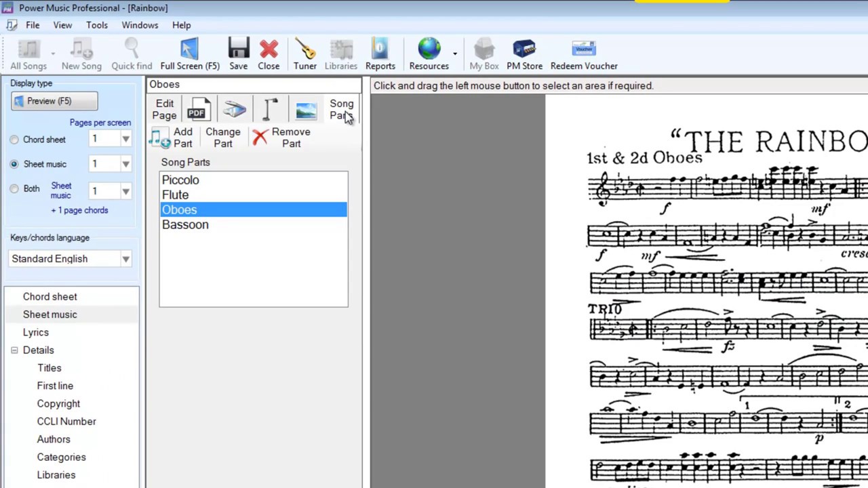This screenshot has width=868, height=488.
Task: Click the scanner icon
Action: [235, 109]
